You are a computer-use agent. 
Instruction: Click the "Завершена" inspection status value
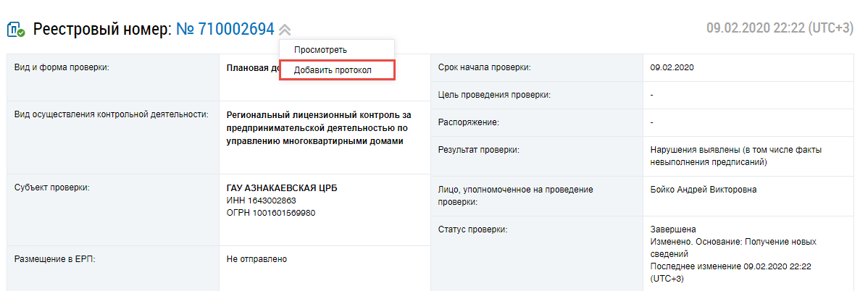673,229
